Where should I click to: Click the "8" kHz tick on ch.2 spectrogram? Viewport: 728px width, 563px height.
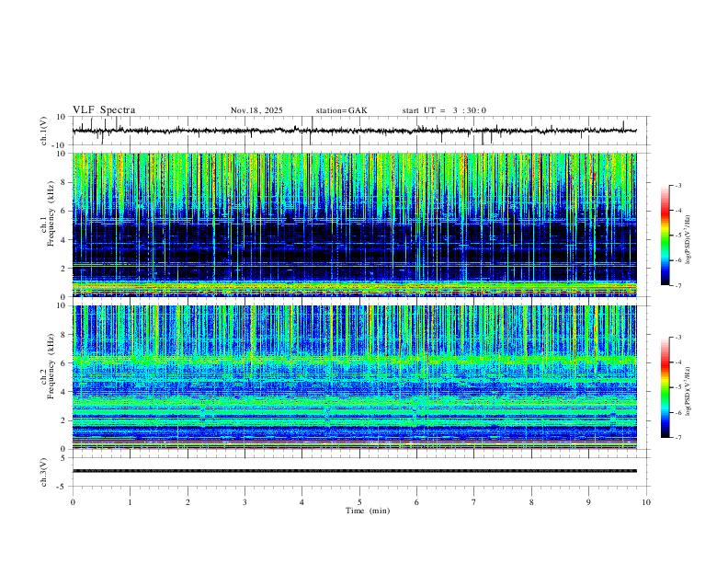63,335
